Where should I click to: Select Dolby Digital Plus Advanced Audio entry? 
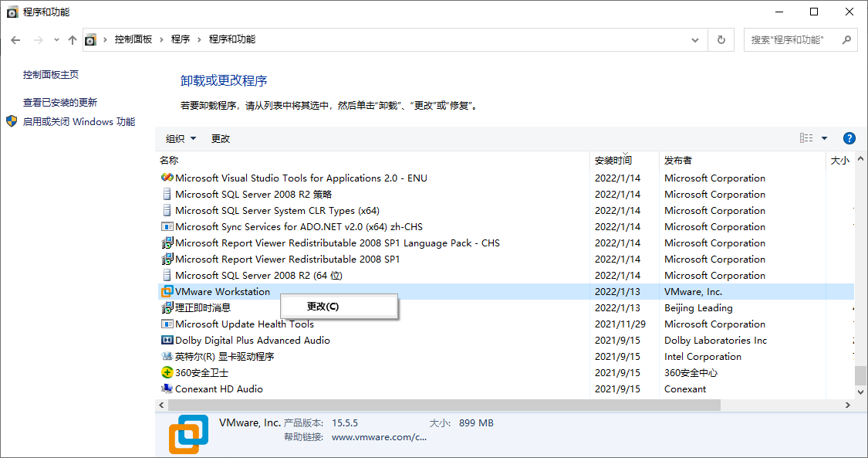pyautogui.click(x=252, y=340)
